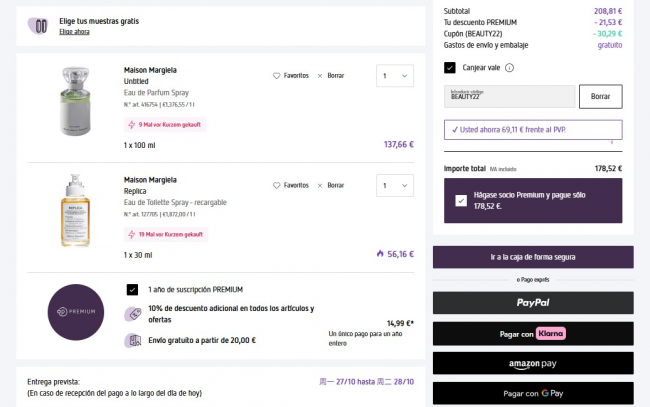Open quantity dropdown for Replica perfume

pos(396,185)
